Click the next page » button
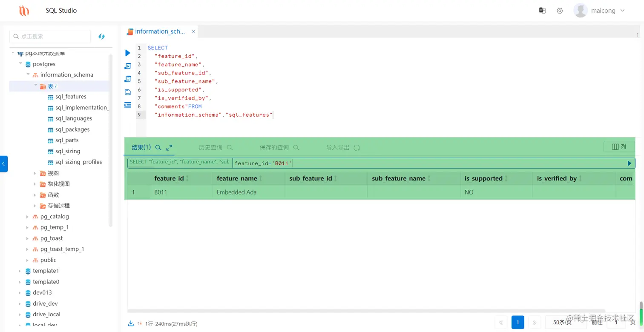 pos(535,322)
